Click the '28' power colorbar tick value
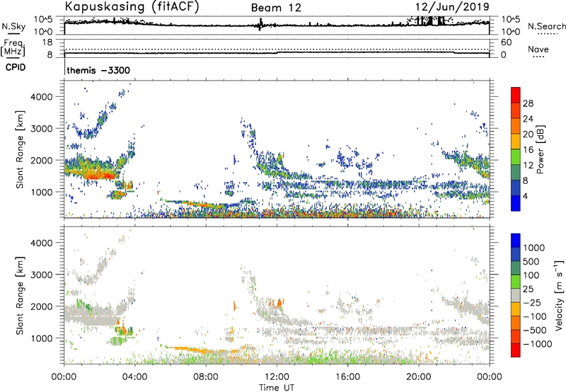Screen dimensions: 566x392 pos(528,103)
